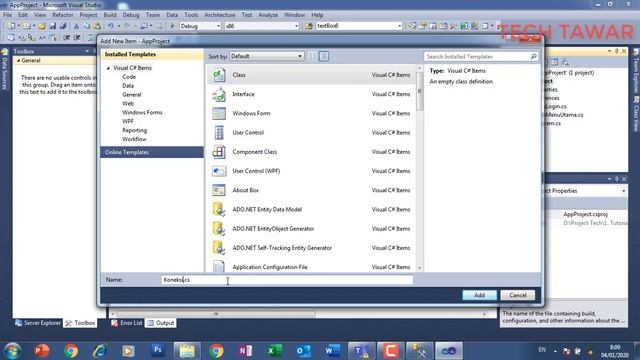Select the Component Class template icon
This screenshot has width=640, height=360.
(219, 152)
